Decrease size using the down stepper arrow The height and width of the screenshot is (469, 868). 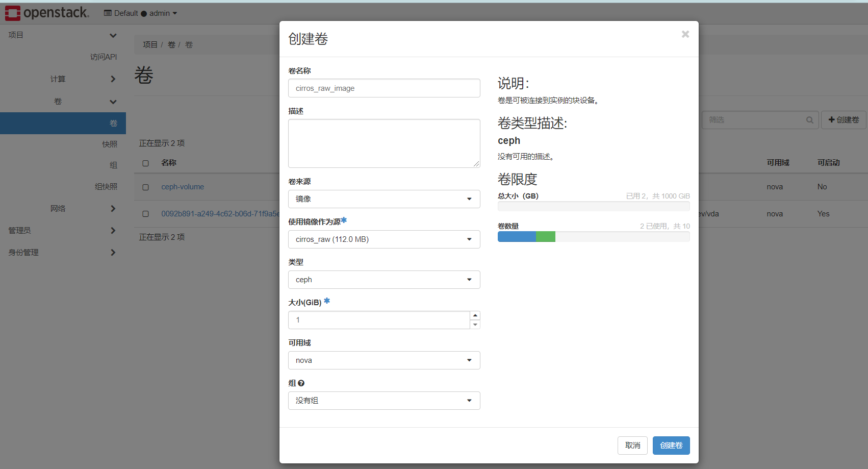point(475,325)
